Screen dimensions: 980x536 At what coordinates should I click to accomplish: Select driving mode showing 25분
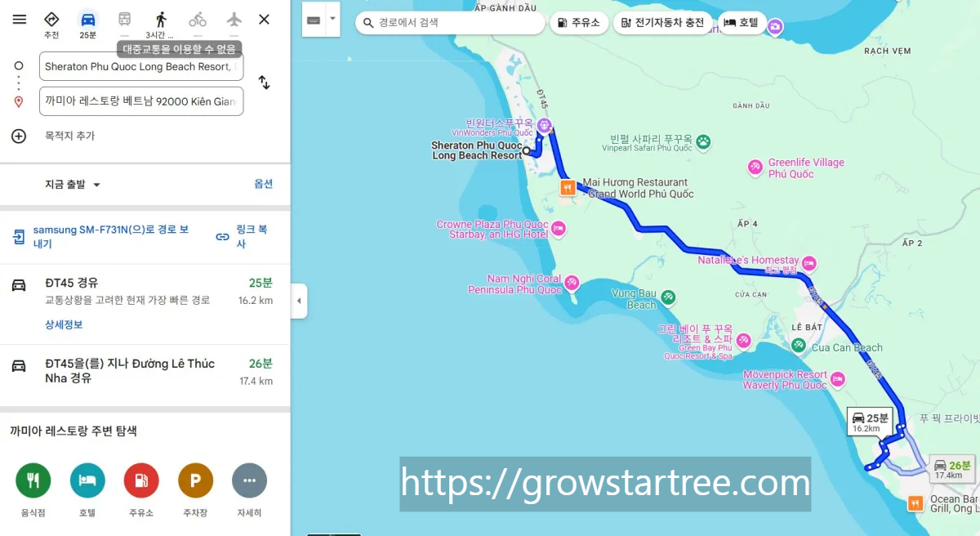coord(87,24)
